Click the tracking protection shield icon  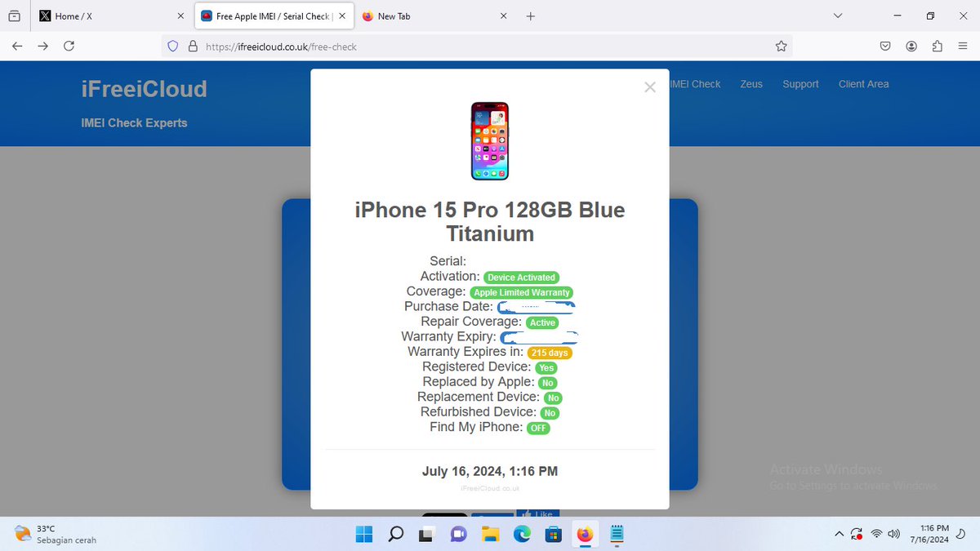173,47
